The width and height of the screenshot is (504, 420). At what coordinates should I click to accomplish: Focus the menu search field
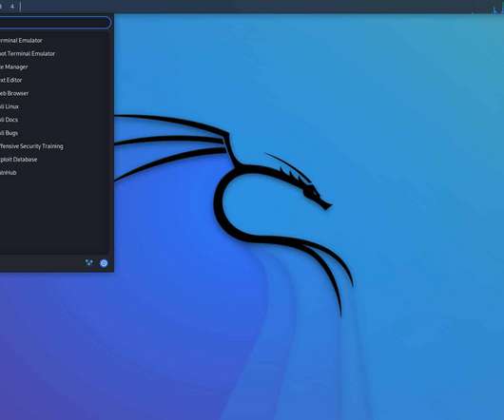[x=55, y=23]
